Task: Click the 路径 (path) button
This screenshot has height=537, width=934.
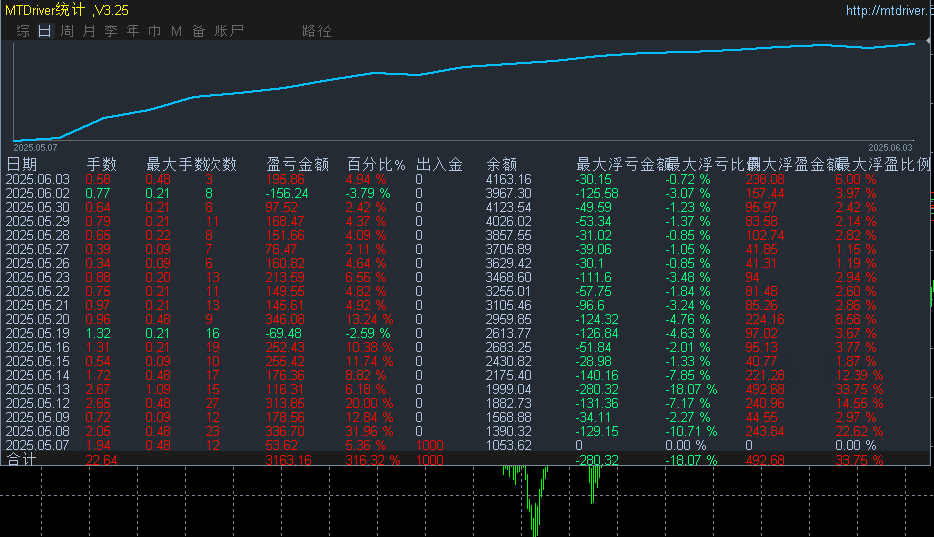Action: tap(316, 31)
